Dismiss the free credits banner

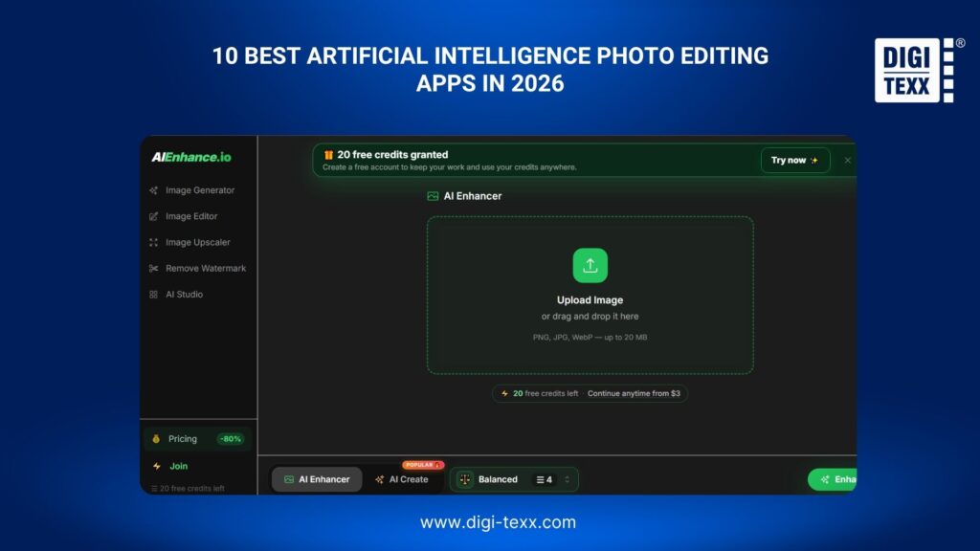[x=848, y=161]
